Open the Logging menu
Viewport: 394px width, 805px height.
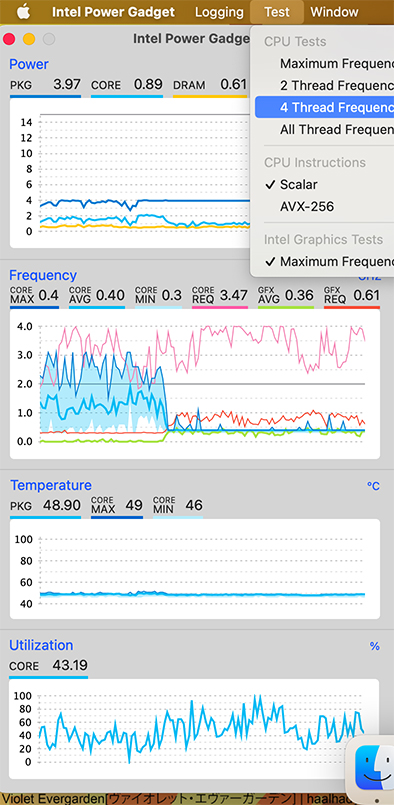point(219,12)
